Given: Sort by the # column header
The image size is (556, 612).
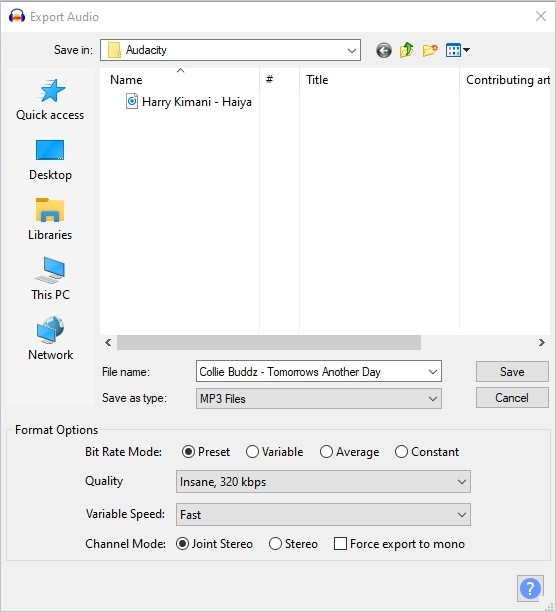Looking at the screenshot, I should coord(279,80).
